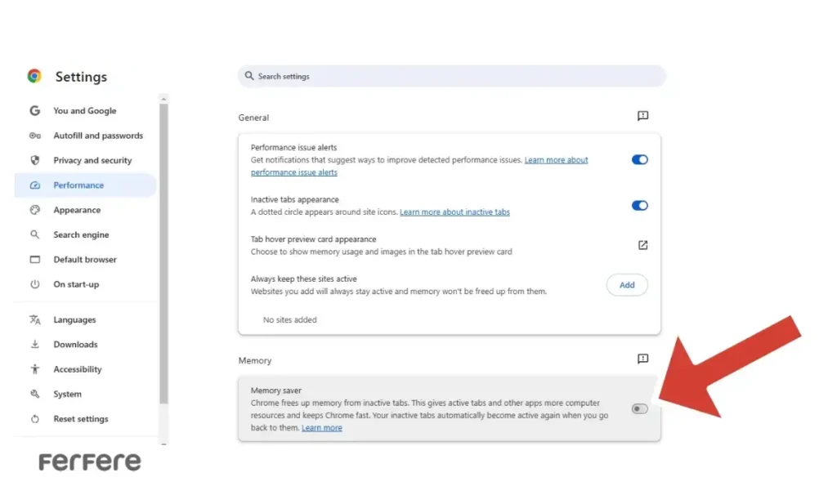The height and width of the screenshot is (504, 837).
Task: Click the palette icon for Appearance
Action: click(x=34, y=210)
